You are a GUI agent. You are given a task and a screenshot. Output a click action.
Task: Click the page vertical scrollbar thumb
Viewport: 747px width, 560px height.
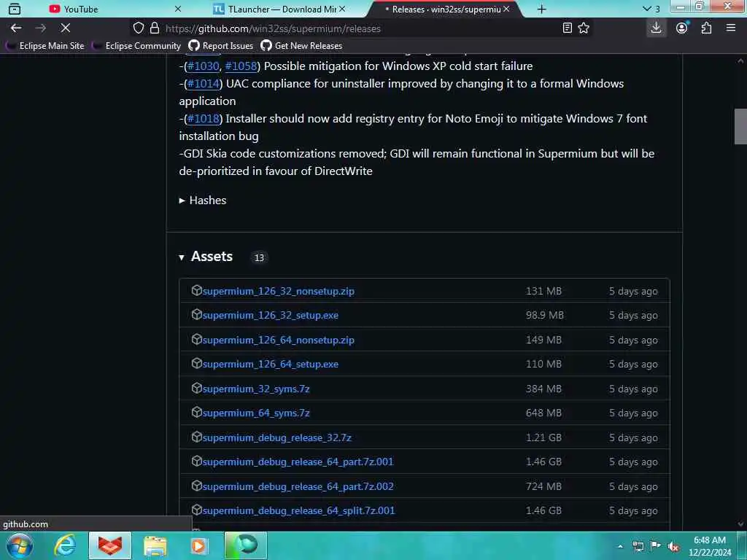click(x=740, y=126)
